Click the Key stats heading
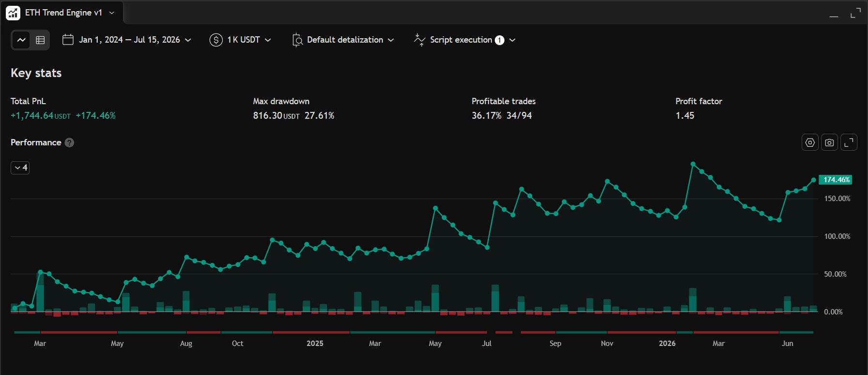 tap(36, 73)
